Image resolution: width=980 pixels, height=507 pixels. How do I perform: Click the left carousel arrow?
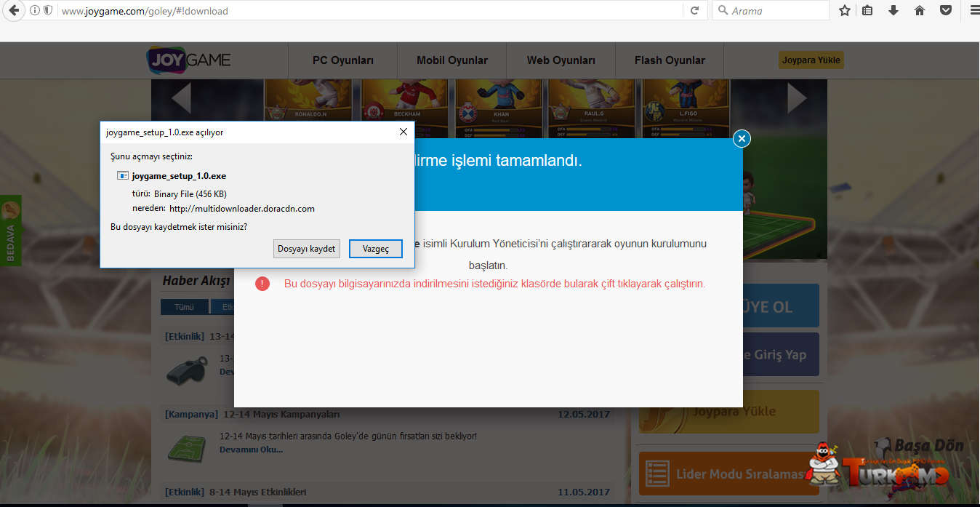pos(180,98)
